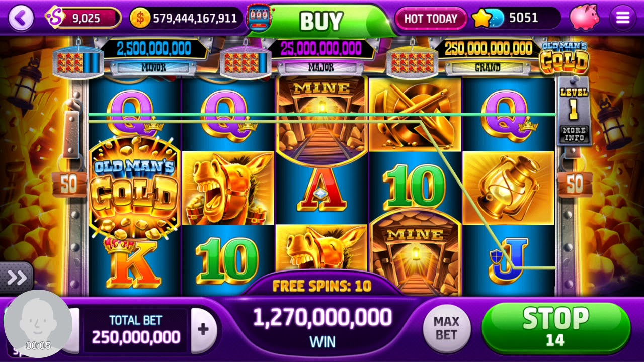The width and height of the screenshot is (644, 362).
Task: Open the HOT TODAY tab
Action: [431, 19]
